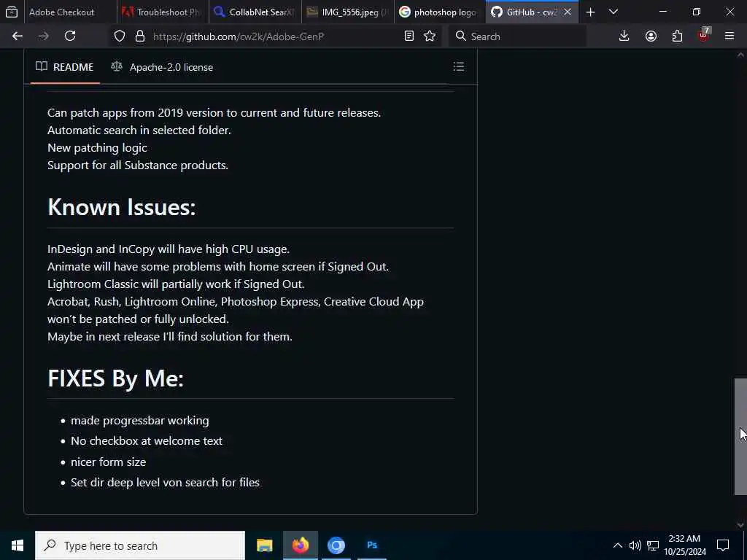Open the network tray icon
747x560 pixels.
[653, 545]
